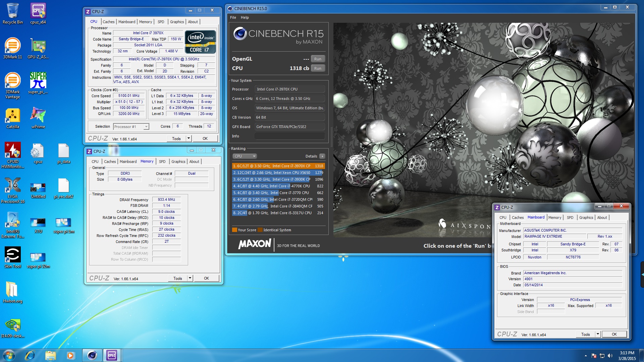Image resolution: width=644 pixels, height=362 pixels.
Task: Click OK in Memory CPU-Z window
Action: (206, 278)
